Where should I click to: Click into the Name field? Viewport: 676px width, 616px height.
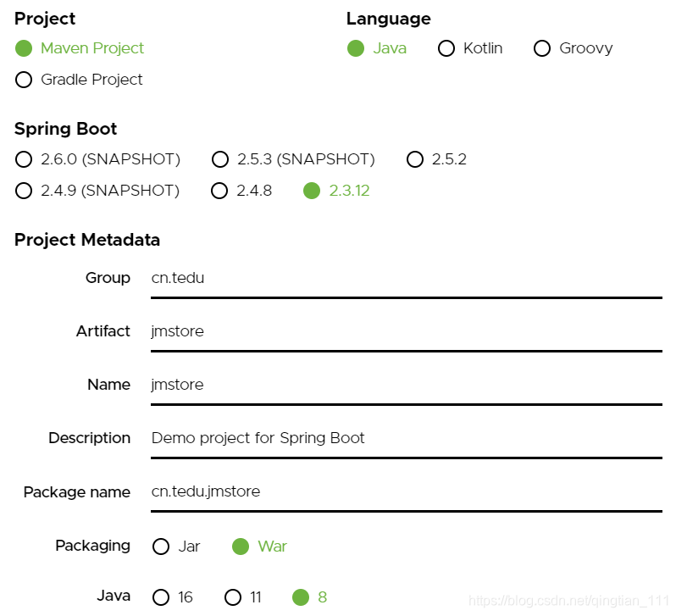[x=406, y=385]
